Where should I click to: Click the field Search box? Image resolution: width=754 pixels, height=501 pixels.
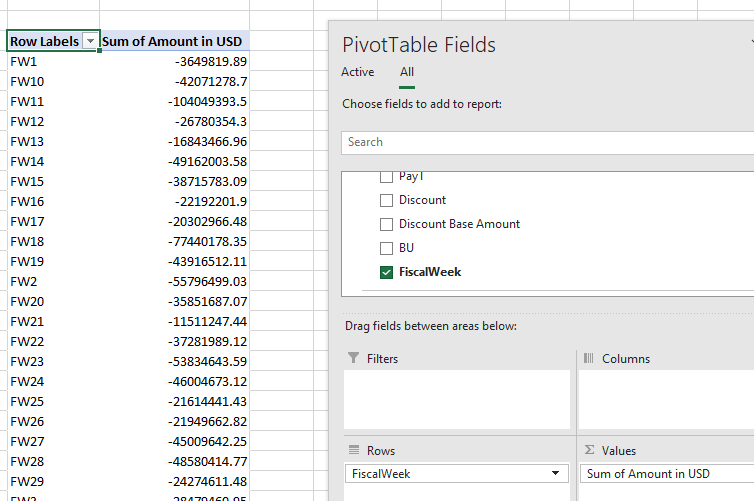545,142
